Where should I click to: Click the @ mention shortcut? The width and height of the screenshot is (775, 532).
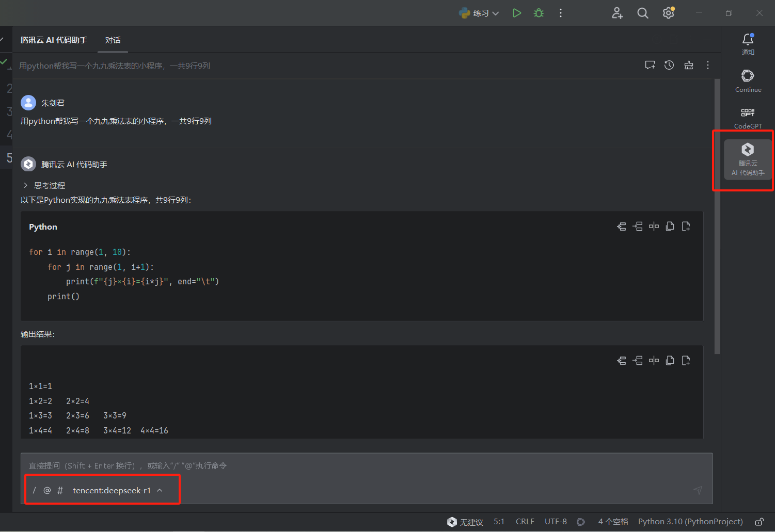[47, 490]
